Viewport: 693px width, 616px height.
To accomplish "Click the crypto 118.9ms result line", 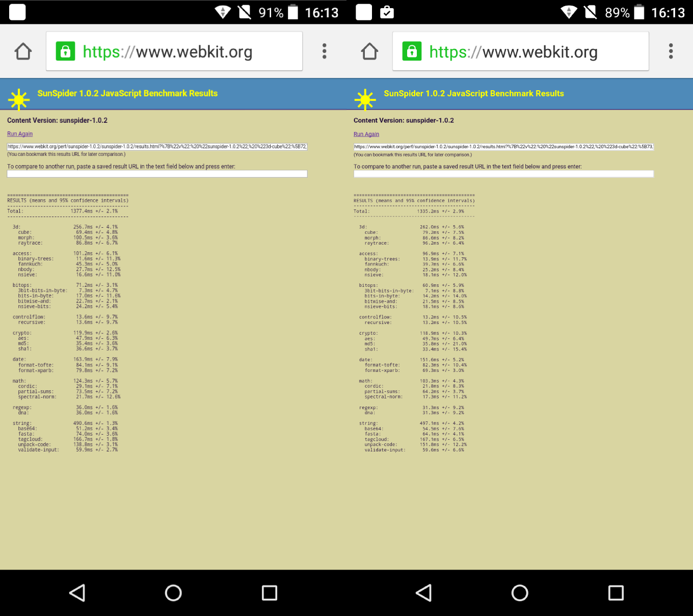I will pyautogui.click(x=413, y=333).
